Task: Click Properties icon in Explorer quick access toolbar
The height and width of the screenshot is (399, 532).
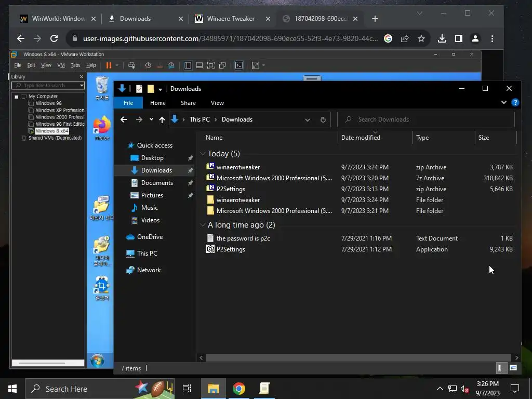Action: pyautogui.click(x=139, y=88)
